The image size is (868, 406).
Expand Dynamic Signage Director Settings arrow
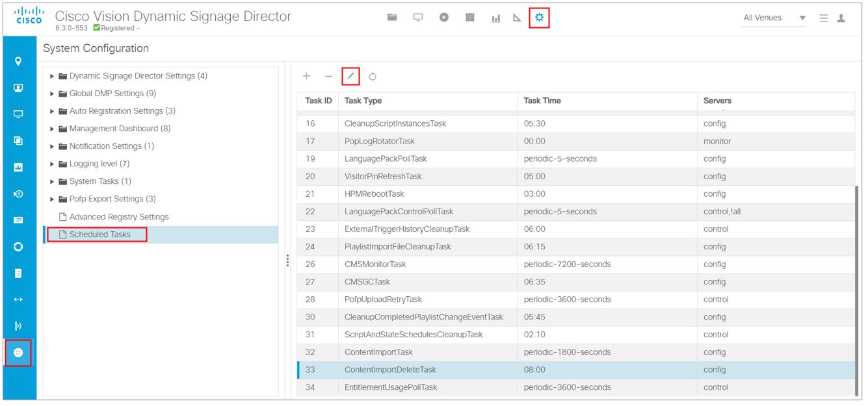53,76
